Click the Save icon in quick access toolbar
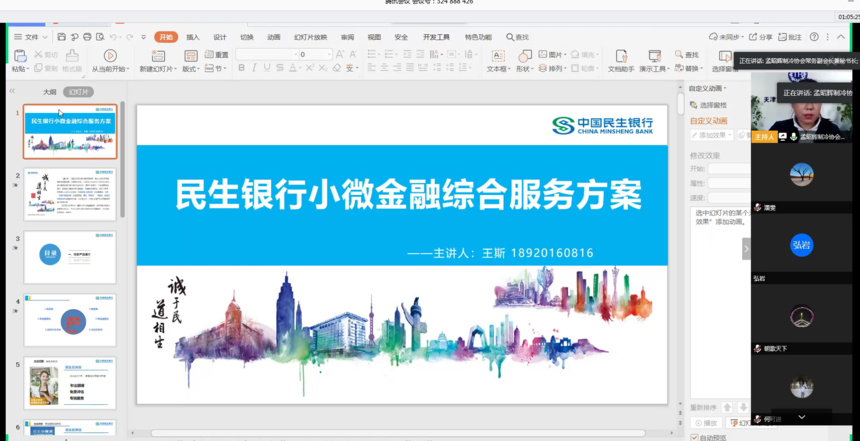 61,37
